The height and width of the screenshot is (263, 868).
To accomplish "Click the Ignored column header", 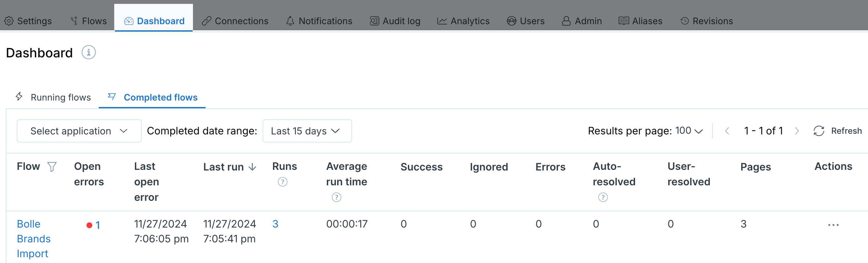I will (x=489, y=167).
